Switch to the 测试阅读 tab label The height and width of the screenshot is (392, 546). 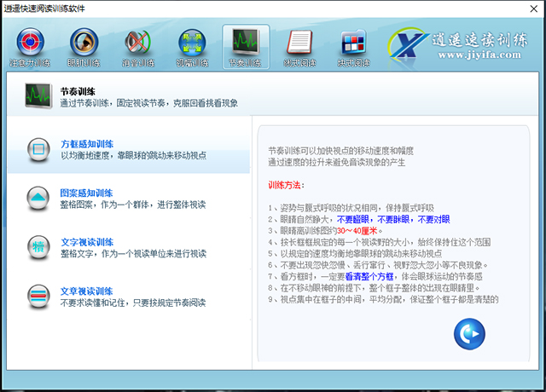coord(299,62)
